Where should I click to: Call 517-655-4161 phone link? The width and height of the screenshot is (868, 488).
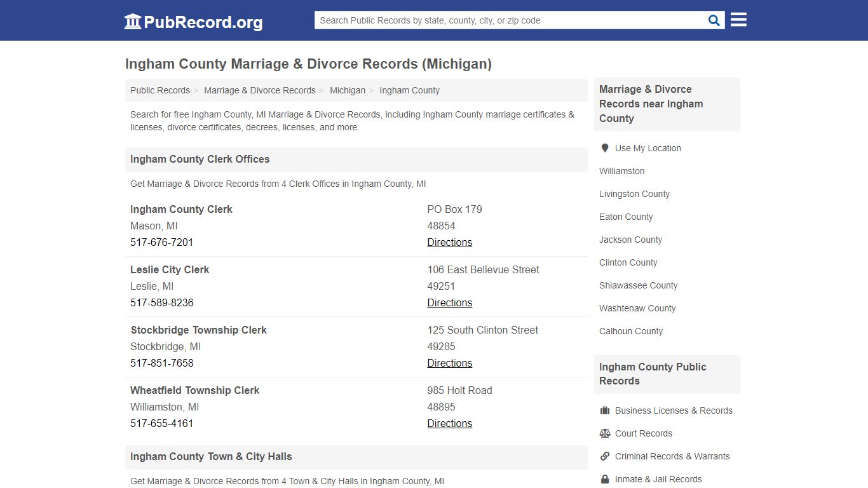click(162, 423)
